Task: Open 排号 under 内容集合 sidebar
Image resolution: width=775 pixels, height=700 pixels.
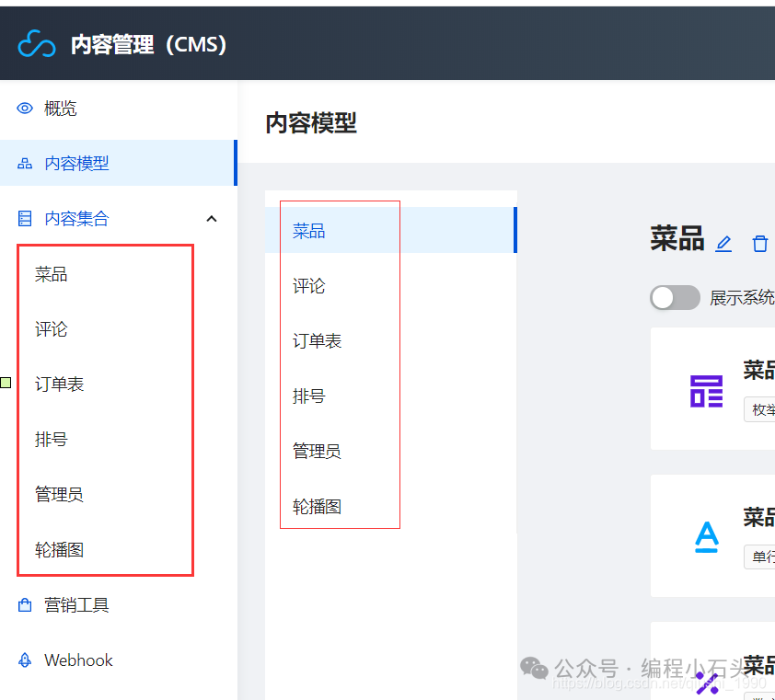Action: tap(52, 439)
